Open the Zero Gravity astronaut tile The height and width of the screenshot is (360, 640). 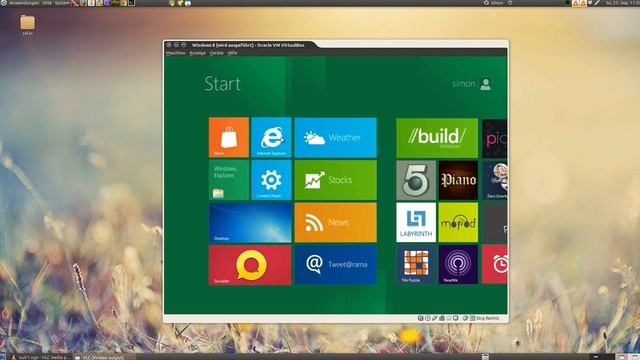[495, 180]
